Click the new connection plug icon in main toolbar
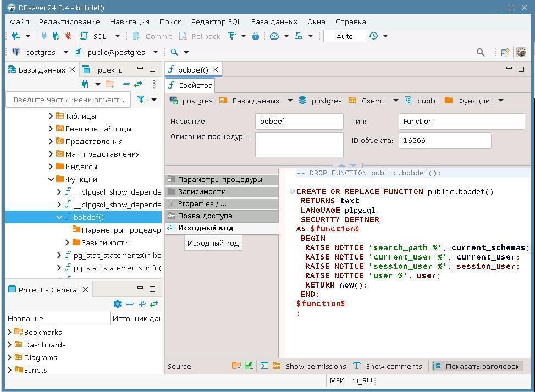This screenshot has width=535, height=392. point(16,36)
